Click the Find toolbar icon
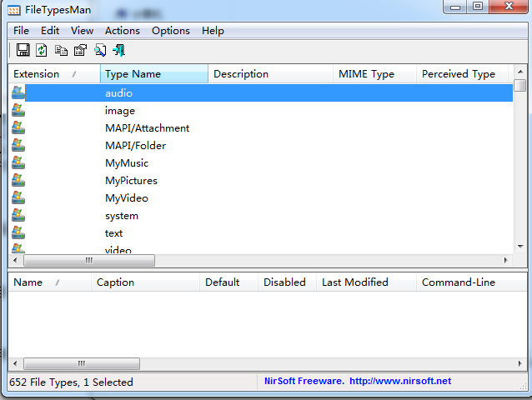Screen dimensions: 532x400 coord(100,51)
